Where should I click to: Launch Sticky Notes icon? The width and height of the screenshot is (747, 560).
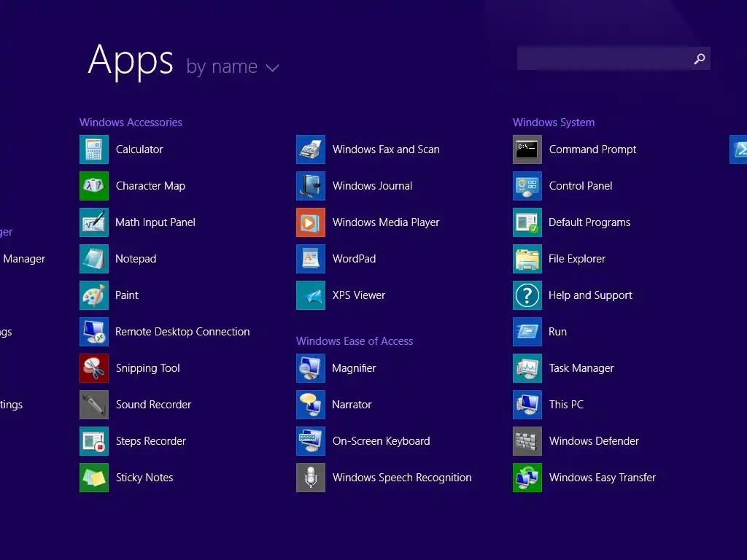94,478
